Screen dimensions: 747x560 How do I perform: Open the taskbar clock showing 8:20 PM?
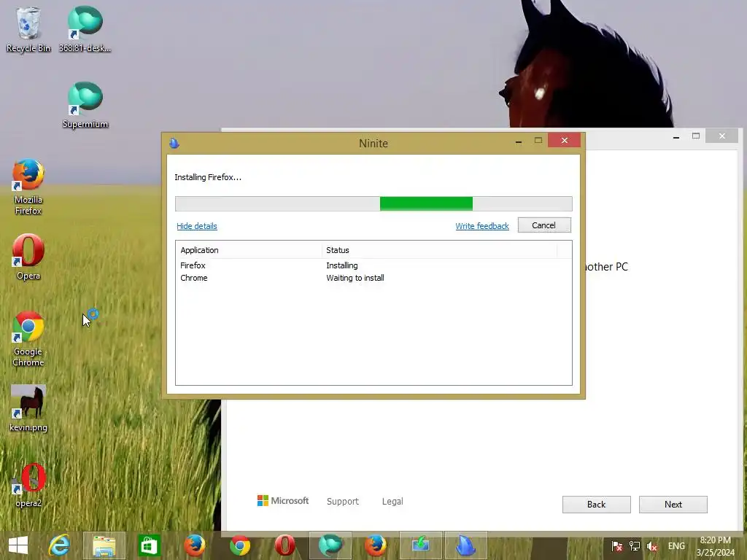click(716, 546)
